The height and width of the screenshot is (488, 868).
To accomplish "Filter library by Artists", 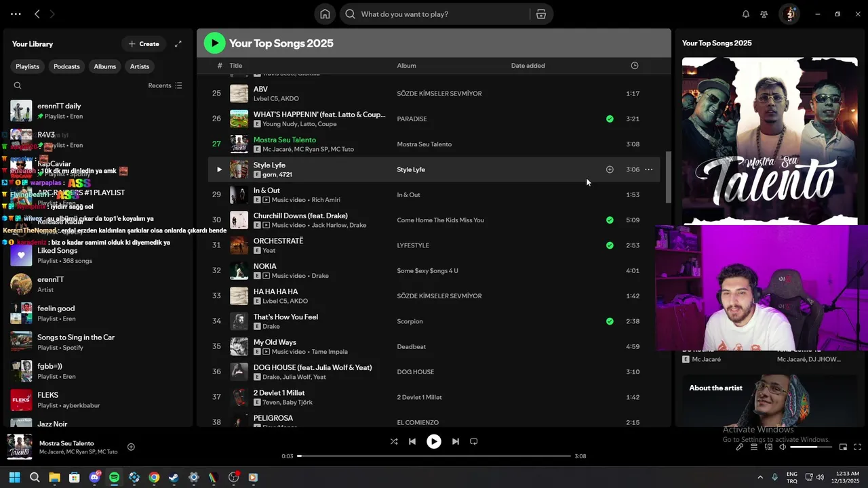I will 140,66.
